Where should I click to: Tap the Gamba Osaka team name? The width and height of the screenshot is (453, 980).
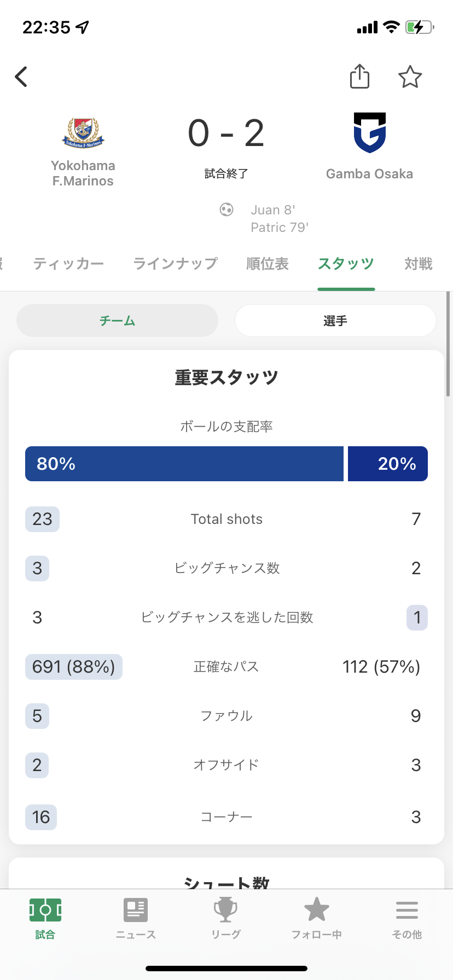pyautogui.click(x=369, y=174)
